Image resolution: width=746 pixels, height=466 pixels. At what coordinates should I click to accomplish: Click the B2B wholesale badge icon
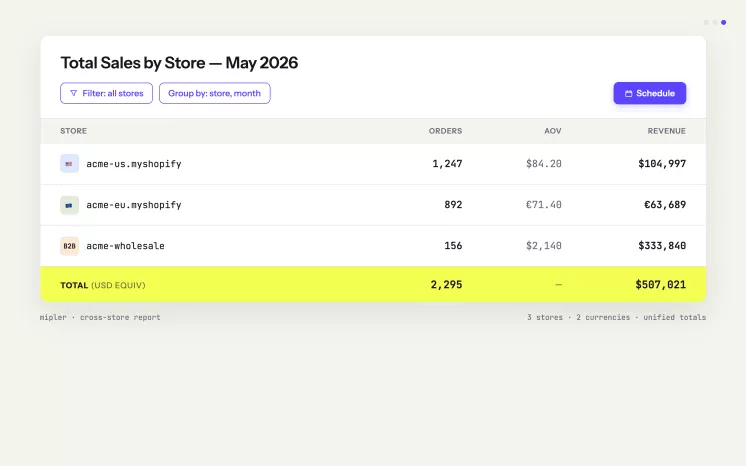(69, 246)
